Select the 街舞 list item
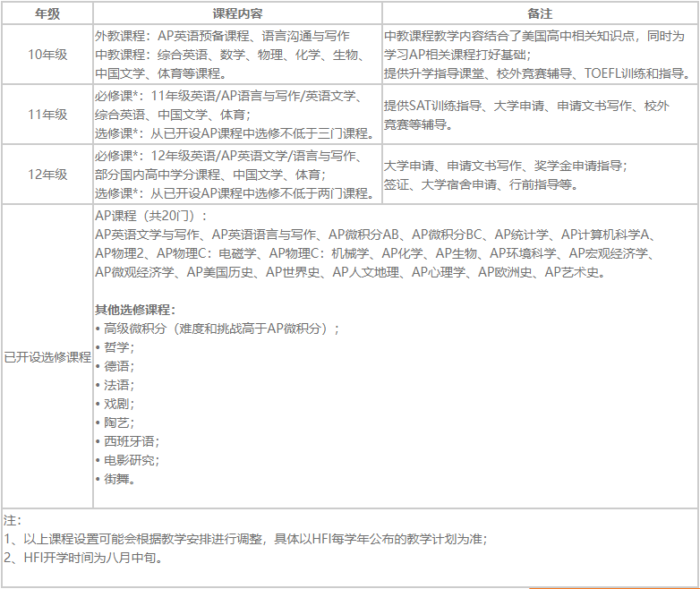This screenshot has width=700, height=589. click(x=118, y=479)
